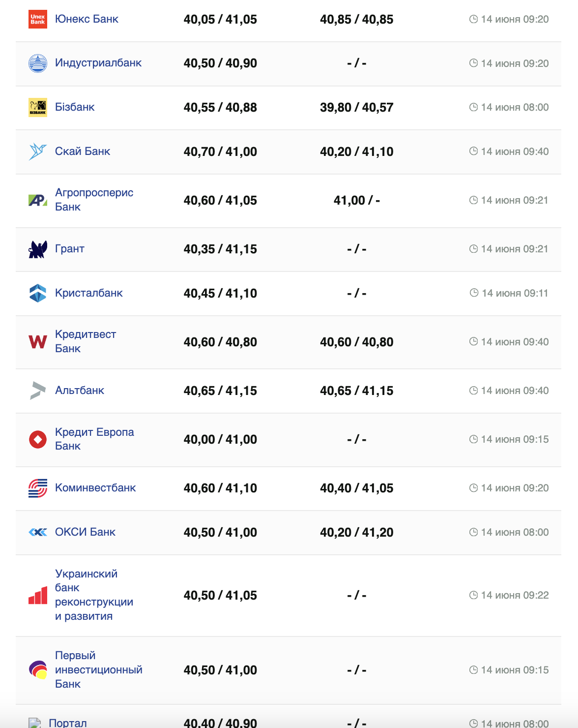Open Первый инвестиционный Банк link

[x=98, y=669]
